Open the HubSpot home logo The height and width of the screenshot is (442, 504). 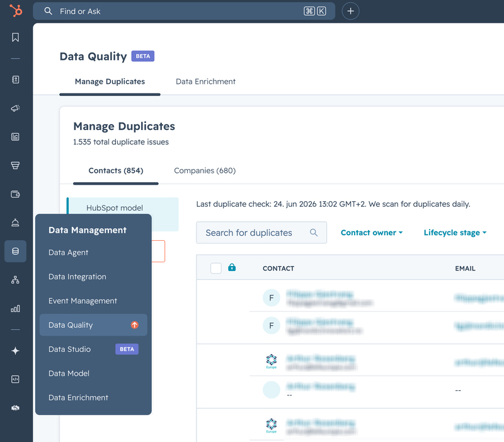pos(15,11)
